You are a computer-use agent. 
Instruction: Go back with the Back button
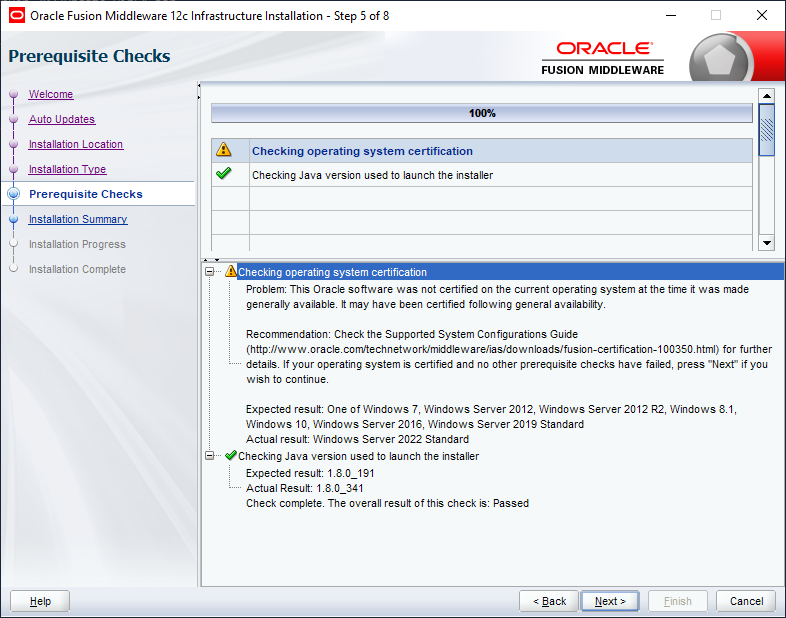coord(549,601)
